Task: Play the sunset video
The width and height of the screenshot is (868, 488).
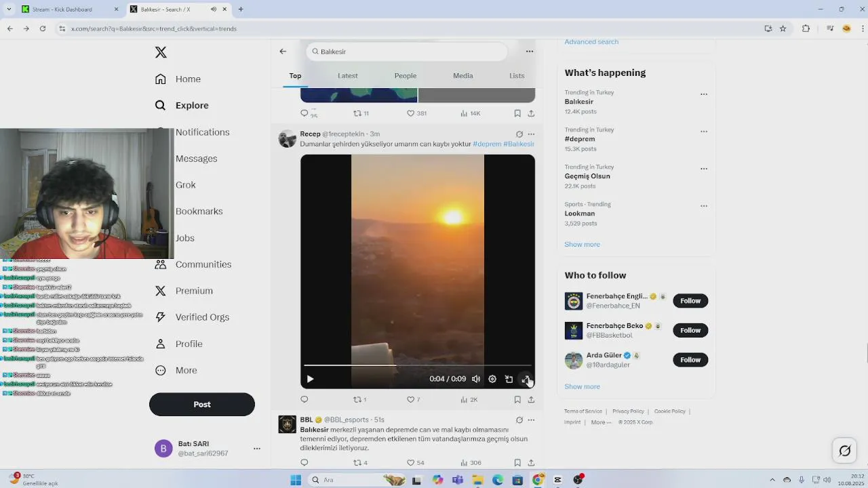Action: [x=310, y=379]
